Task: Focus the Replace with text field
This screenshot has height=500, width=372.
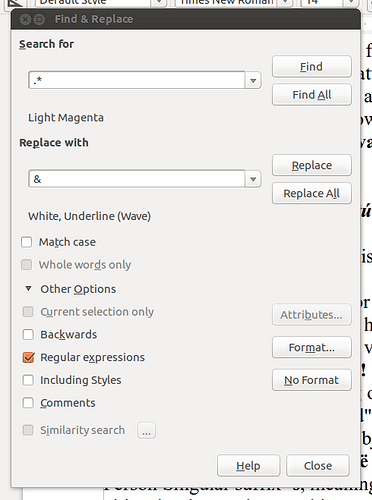Action: 137,179
